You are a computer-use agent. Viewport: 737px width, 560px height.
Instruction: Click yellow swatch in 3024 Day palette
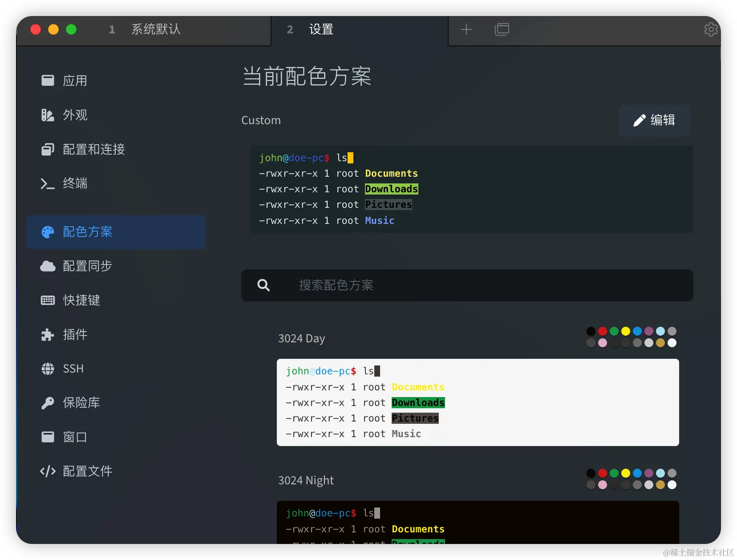[626, 331]
